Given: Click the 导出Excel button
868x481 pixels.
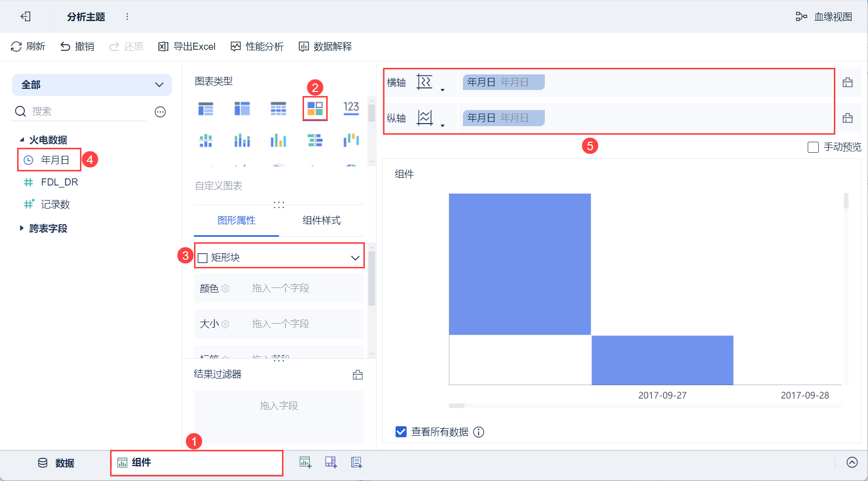Looking at the screenshot, I should 187,47.
